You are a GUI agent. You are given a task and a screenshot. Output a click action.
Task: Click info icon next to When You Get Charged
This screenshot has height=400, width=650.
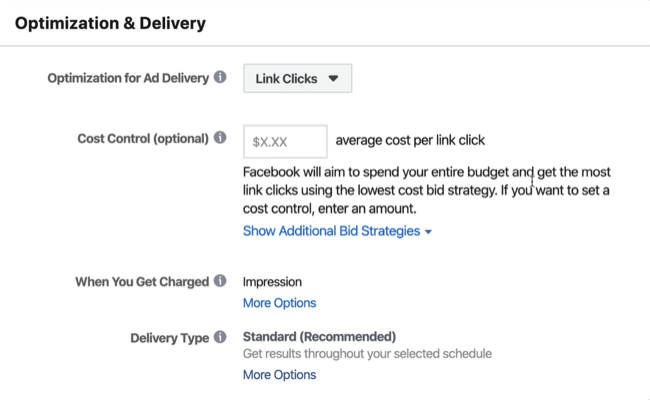pos(220,281)
